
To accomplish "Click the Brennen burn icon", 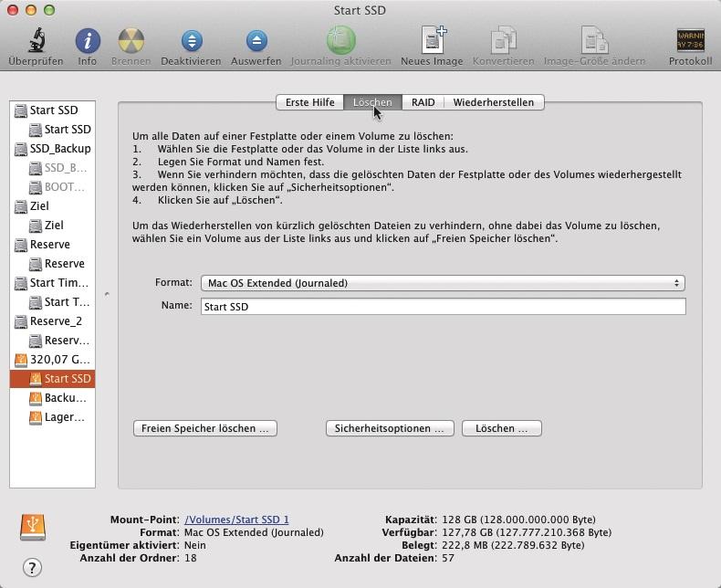I will click(x=131, y=40).
